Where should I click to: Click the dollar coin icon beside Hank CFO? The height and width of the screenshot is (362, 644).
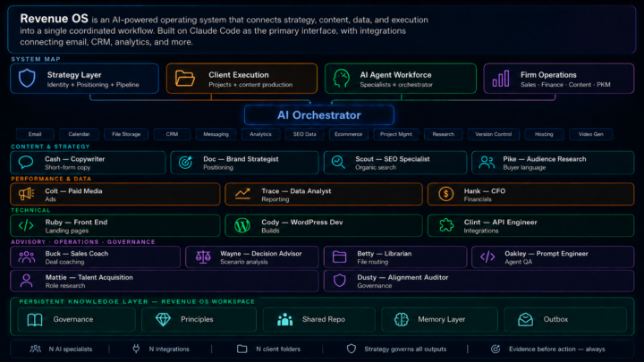coord(445,194)
